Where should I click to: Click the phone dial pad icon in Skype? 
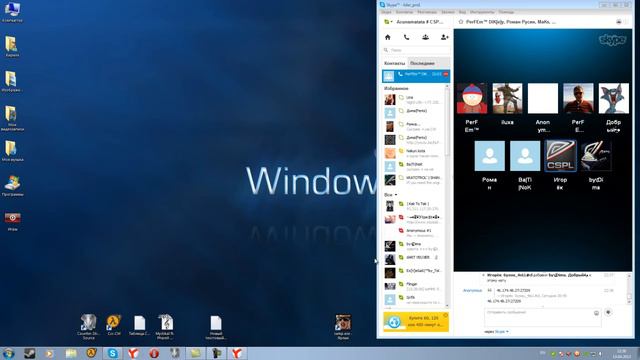(x=407, y=37)
